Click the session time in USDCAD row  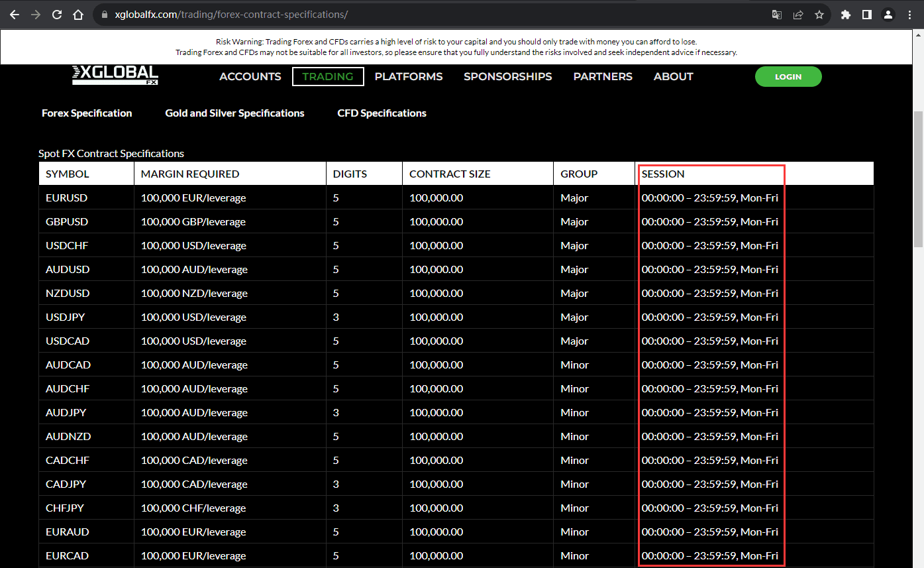click(x=710, y=341)
